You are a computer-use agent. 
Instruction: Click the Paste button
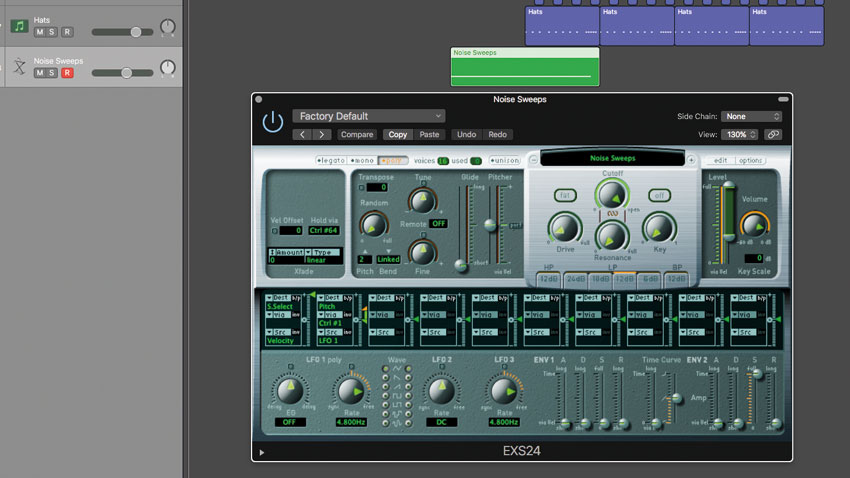click(429, 134)
